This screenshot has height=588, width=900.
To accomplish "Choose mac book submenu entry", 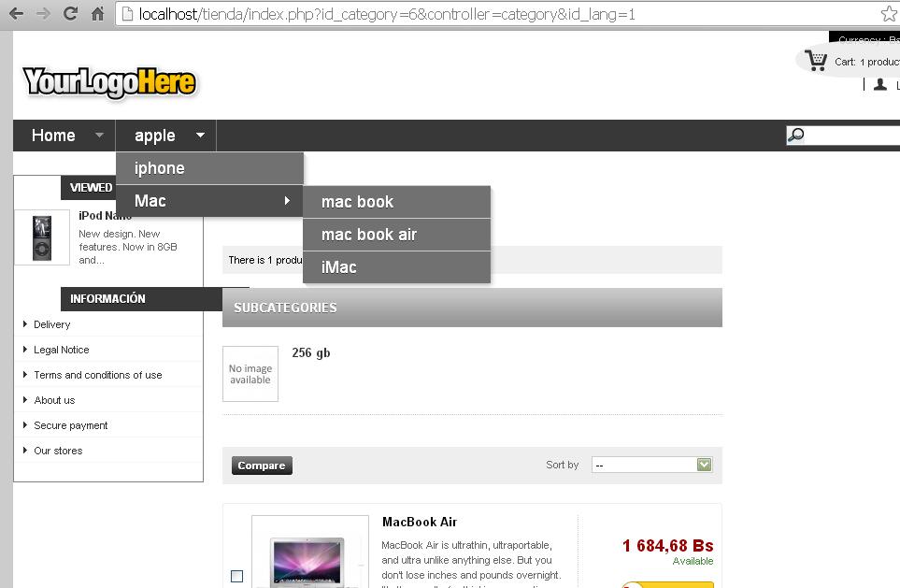I will tap(396, 202).
